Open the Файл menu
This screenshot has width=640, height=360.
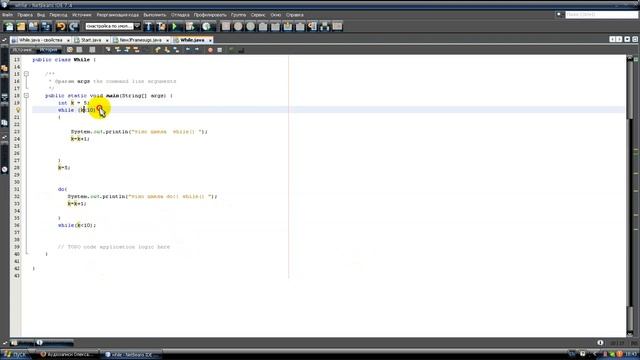point(7,15)
